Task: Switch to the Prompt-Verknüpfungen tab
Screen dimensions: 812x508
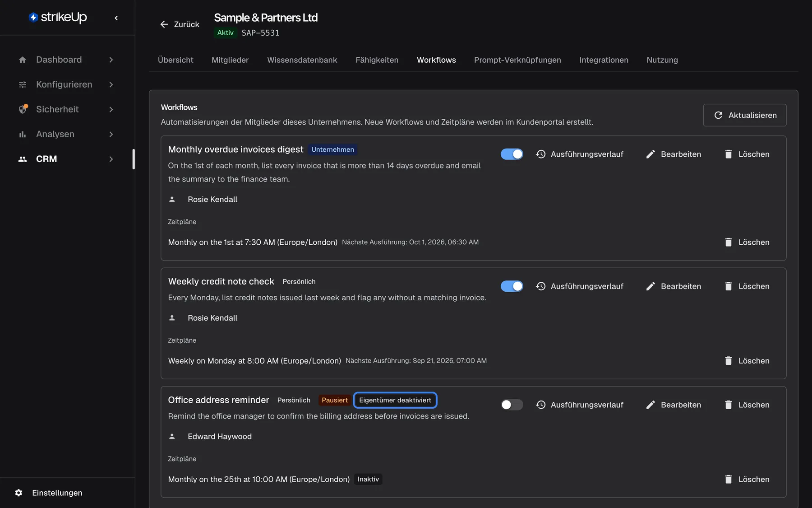Action: (517, 60)
